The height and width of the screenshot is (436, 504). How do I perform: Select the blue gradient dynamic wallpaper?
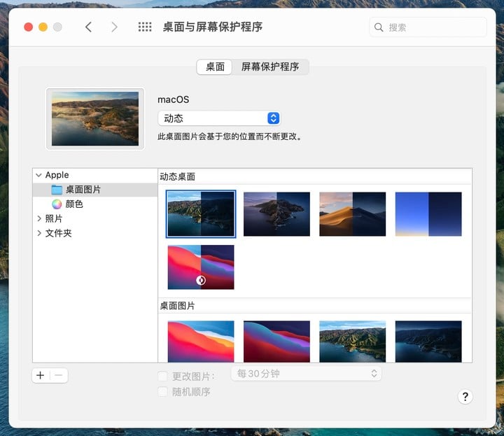(x=428, y=214)
